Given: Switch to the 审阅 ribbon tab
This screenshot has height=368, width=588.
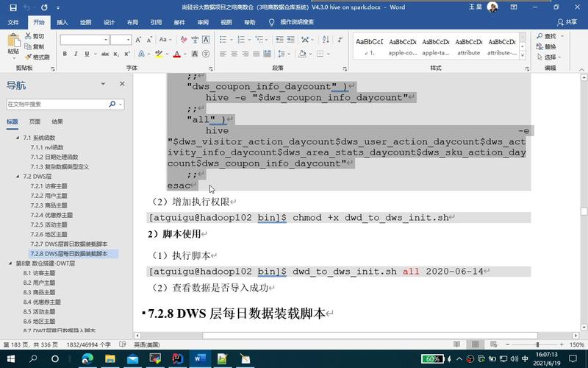Looking at the screenshot, I should pyautogui.click(x=203, y=22).
